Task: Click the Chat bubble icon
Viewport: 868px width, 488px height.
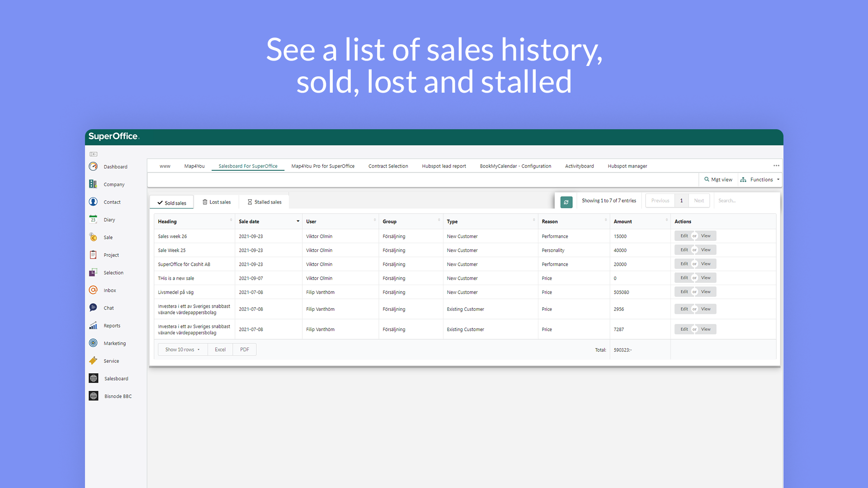Action: (93, 308)
